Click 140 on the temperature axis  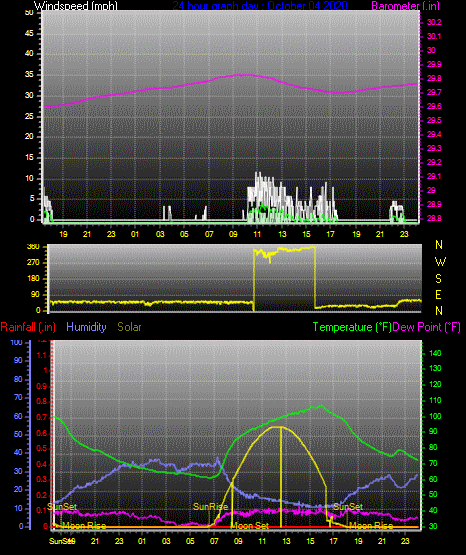pyautogui.click(x=435, y=353)
